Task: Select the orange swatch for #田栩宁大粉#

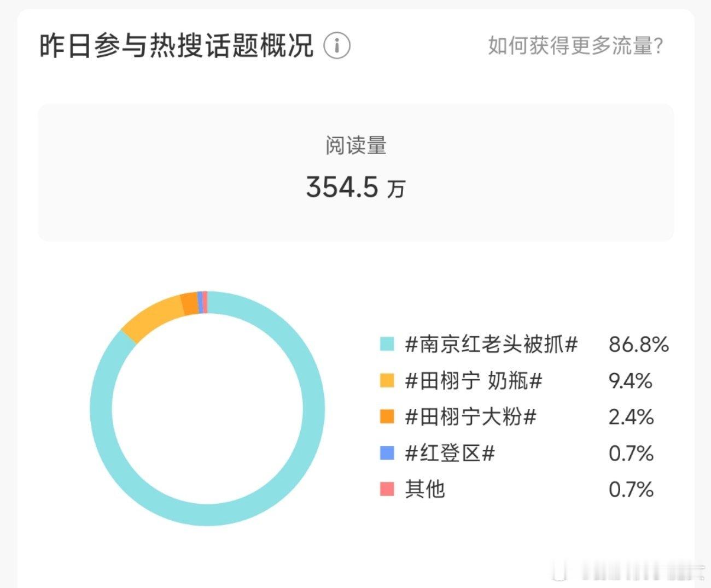Action: 387,416
